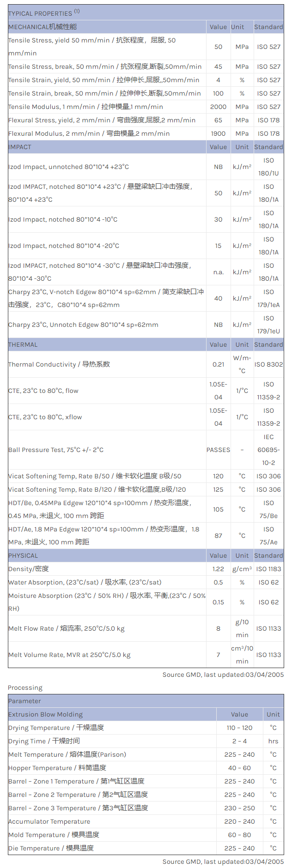
Task: Click the Mold Temperature value 60 - 80
Action: pos(239,835)
